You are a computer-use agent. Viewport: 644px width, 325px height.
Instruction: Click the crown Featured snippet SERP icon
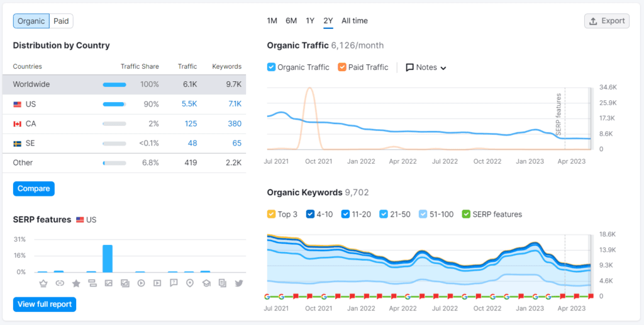(x=43, y=283)
